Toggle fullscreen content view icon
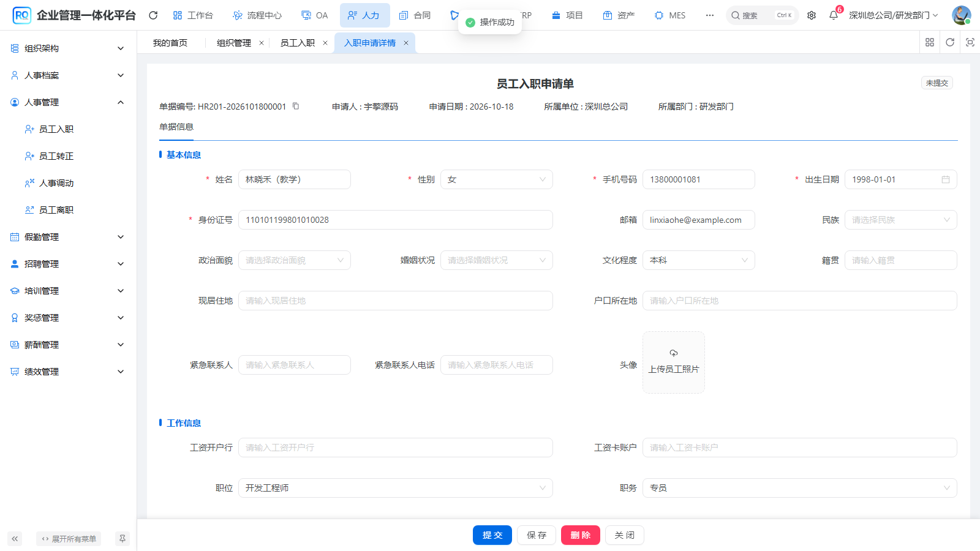Viewport: 980px width, 551px height. point(970,42)
